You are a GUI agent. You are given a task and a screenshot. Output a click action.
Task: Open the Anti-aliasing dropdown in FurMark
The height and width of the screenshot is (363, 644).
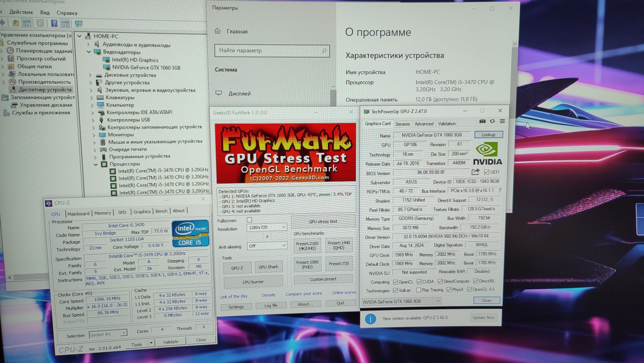(x=267, y=246)
